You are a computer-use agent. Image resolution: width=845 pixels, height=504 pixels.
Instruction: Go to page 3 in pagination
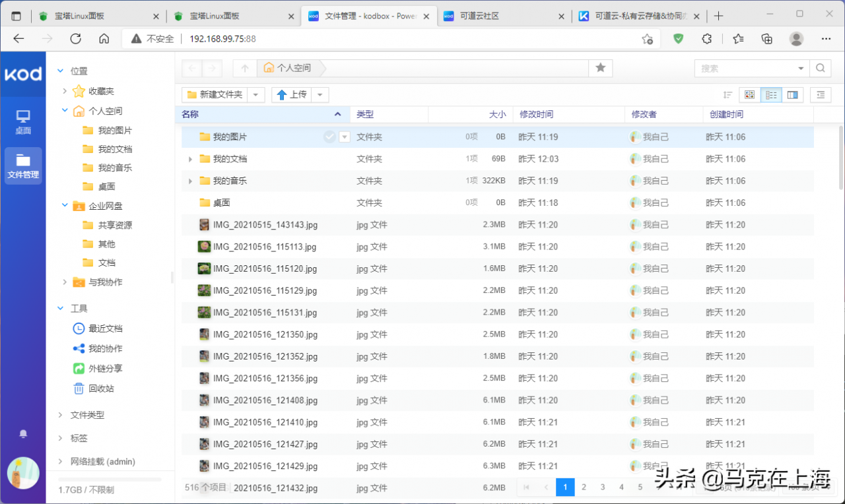pyautogui.click(x=603, y=488)
